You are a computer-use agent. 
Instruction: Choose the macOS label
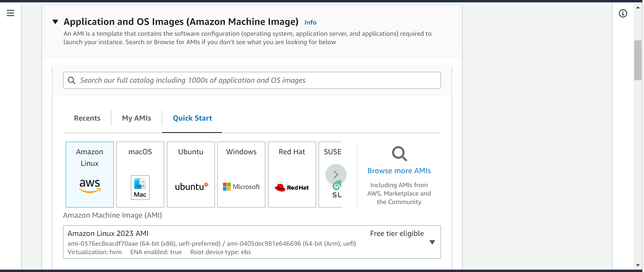(140, 152)
